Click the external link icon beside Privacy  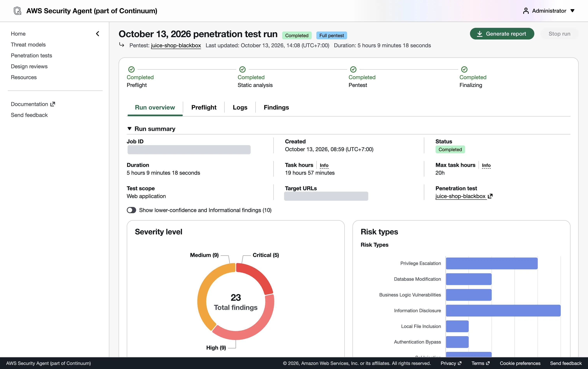[460, 363]
